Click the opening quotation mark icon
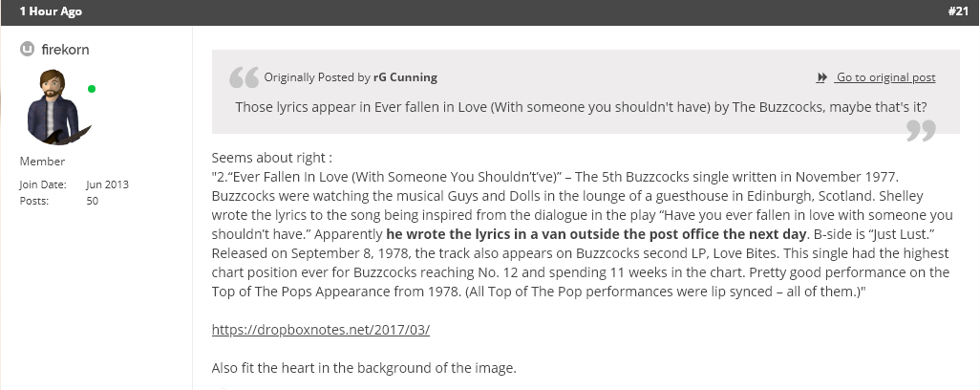Screen dimensions: 980x390 coord(244,77)
